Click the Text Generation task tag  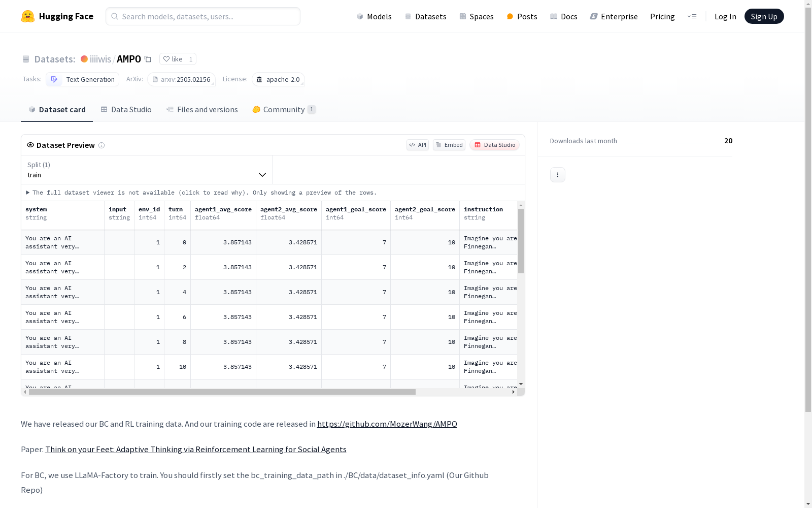(82, 79)
